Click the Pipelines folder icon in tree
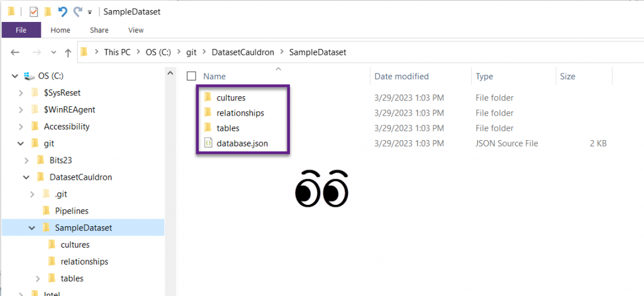The width and height of the screenshot is (644, 296). (47, 211)
